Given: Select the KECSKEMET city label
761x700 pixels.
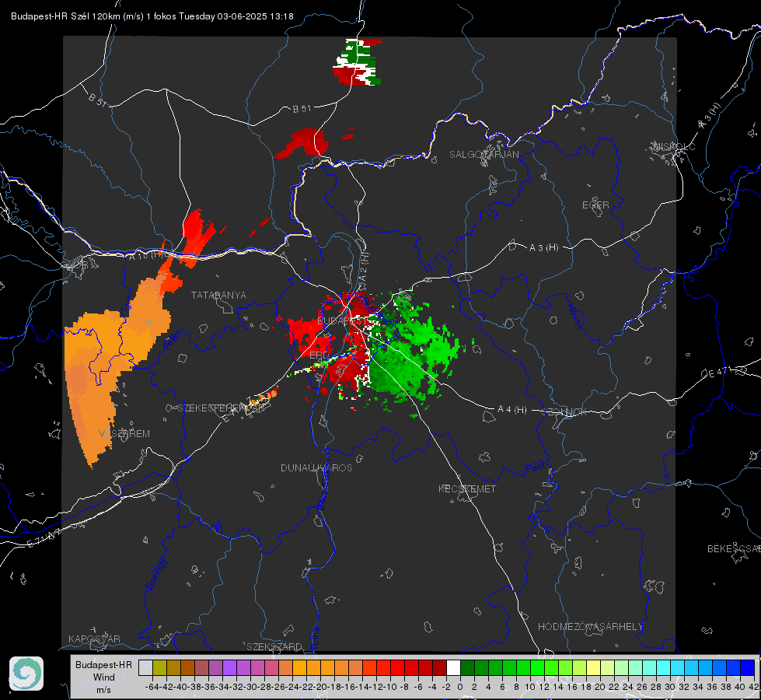Looking at the screenshot, I should click(467, 488).
